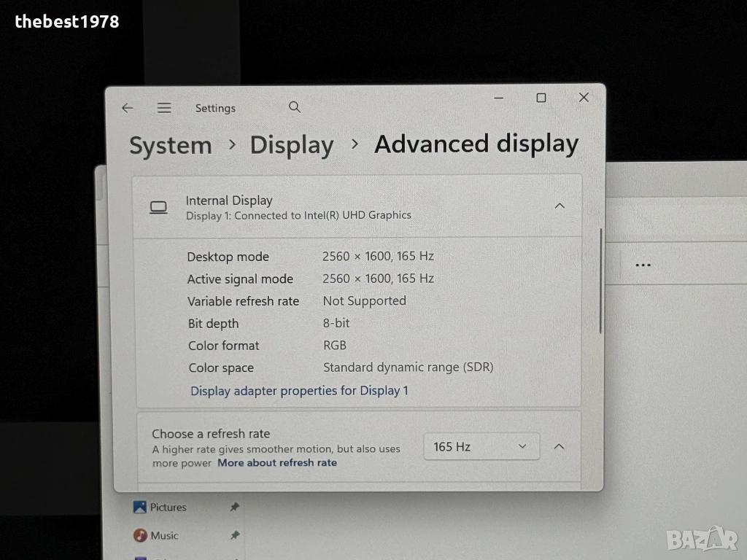Collapse the Choose a refresh rate section
Viewport: 747px width, 560px height.
click(x=559, y=446)
